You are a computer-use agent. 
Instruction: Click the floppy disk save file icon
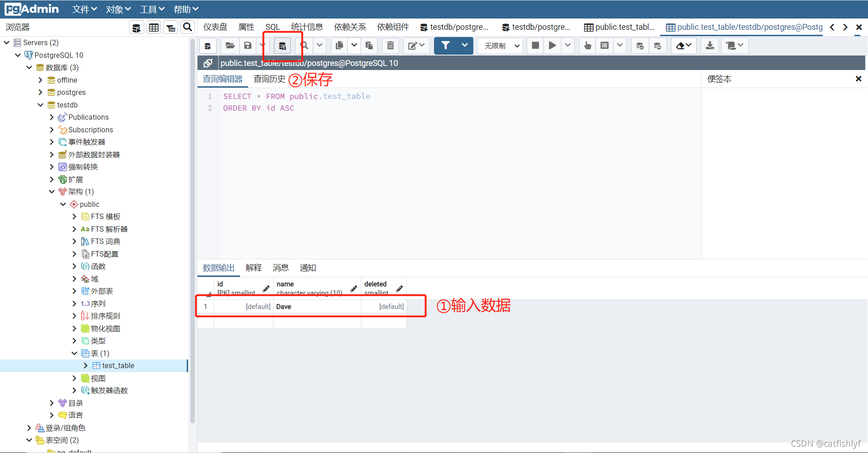point(248,46)
